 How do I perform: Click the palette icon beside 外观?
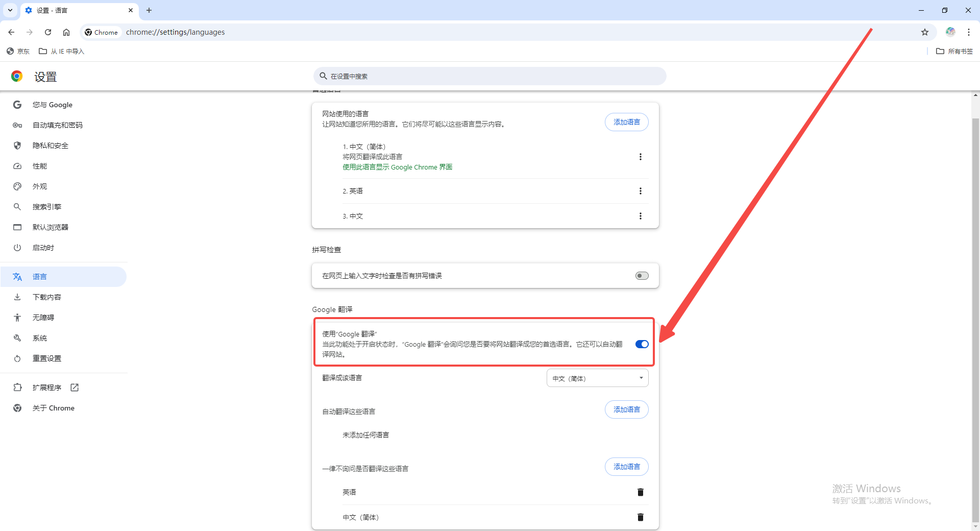tap(17, 186)
